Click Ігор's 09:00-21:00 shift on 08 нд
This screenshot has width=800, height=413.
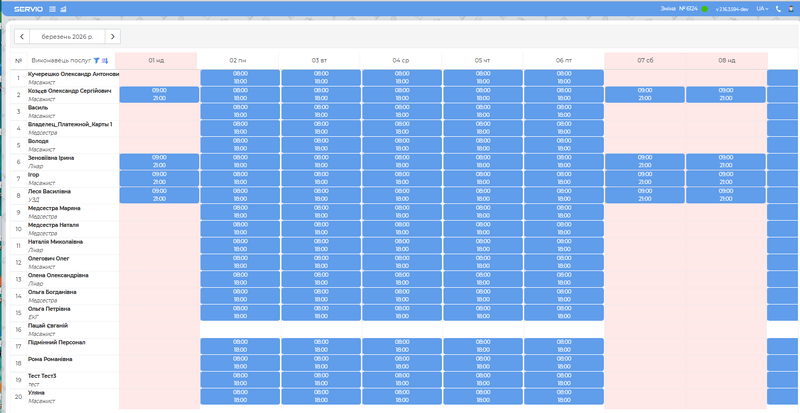(x=726, y=178)
